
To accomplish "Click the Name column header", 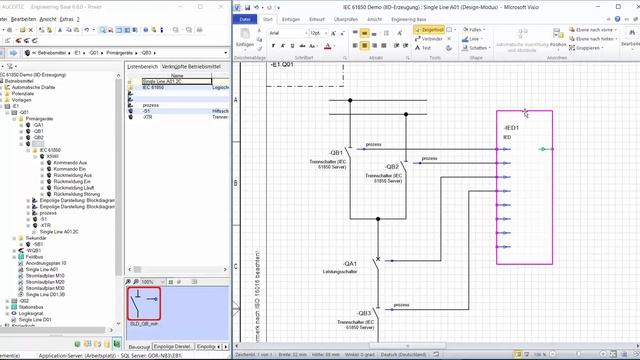I will coord(177,76).
